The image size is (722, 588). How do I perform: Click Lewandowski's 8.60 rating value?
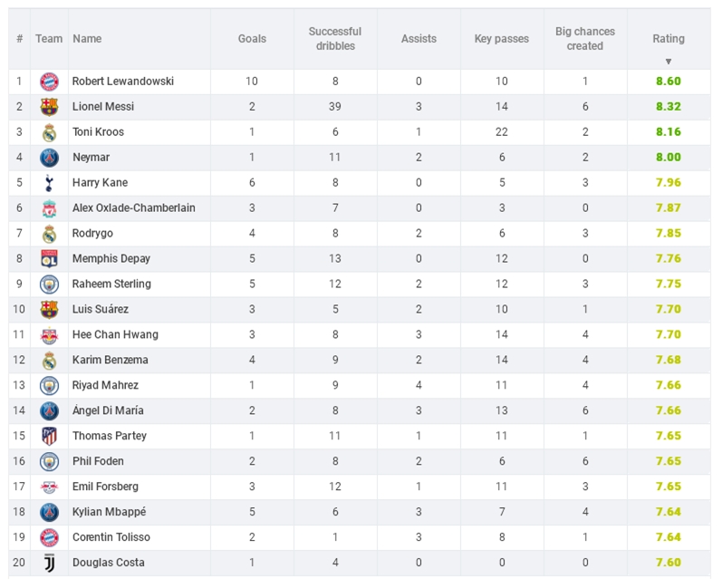click(x=669, y=82)
